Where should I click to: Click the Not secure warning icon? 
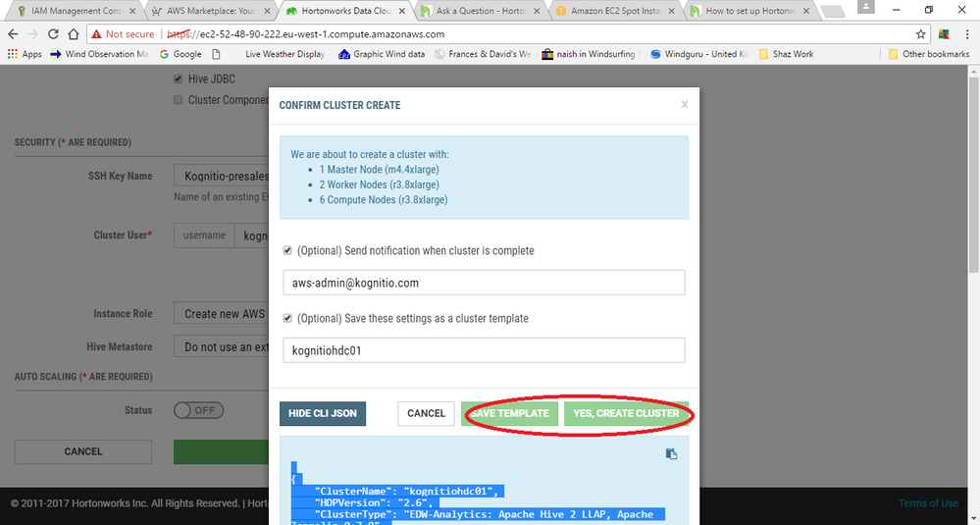(94, 34)
